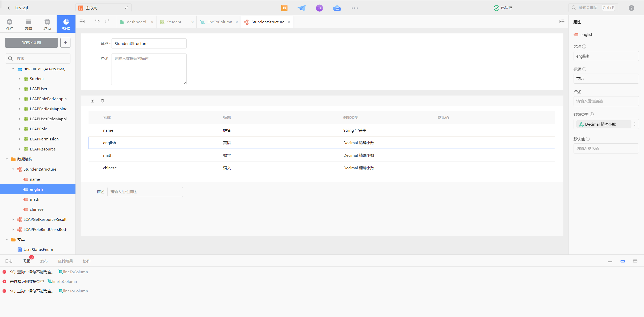Image resolution: width=644 pixels, height=317 pixels.
Task: Close the Student tab
Action: pyautogui.click(x=192, y=22)
